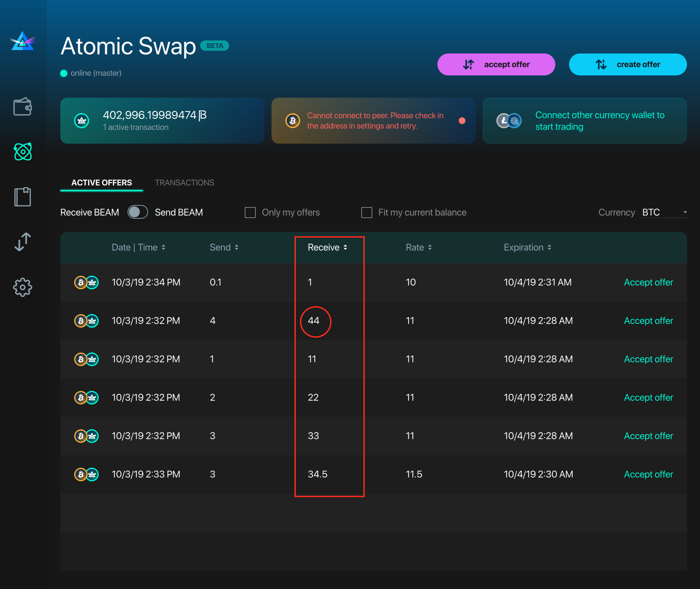Sort by Send column header
700x589 pixels.
click(224, 248)
